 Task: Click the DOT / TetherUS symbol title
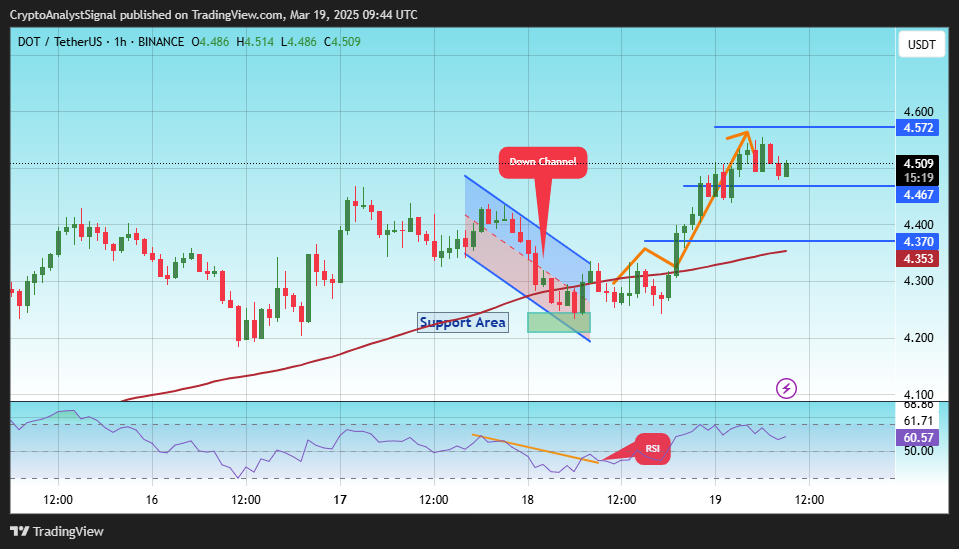tap(60, 42)
